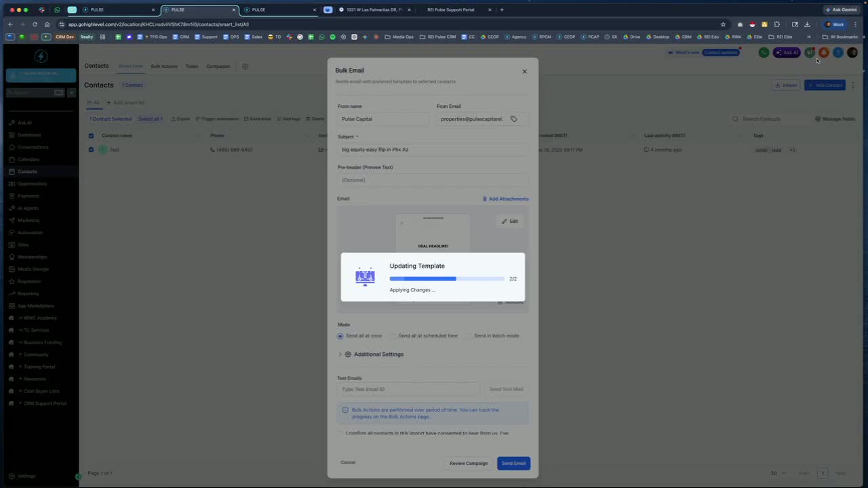The height and width of the screenshot is (488, 868).
Task: Click Cancel in Bulk Email dialog
Action: 348,462
